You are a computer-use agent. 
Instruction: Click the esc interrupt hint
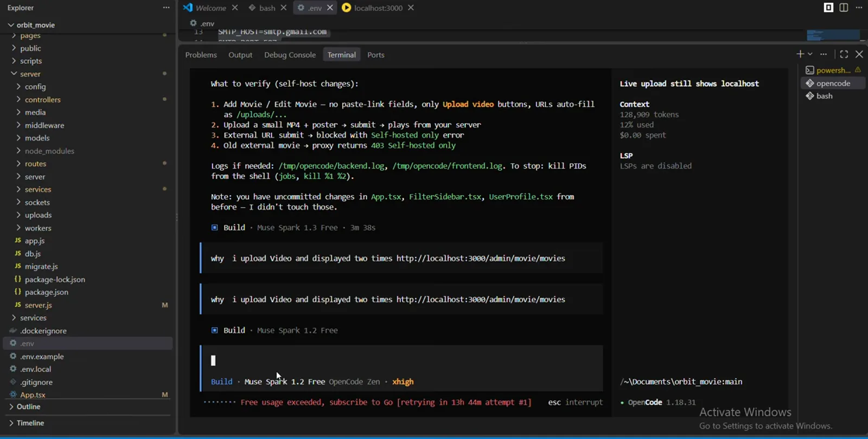click(575, 402)
